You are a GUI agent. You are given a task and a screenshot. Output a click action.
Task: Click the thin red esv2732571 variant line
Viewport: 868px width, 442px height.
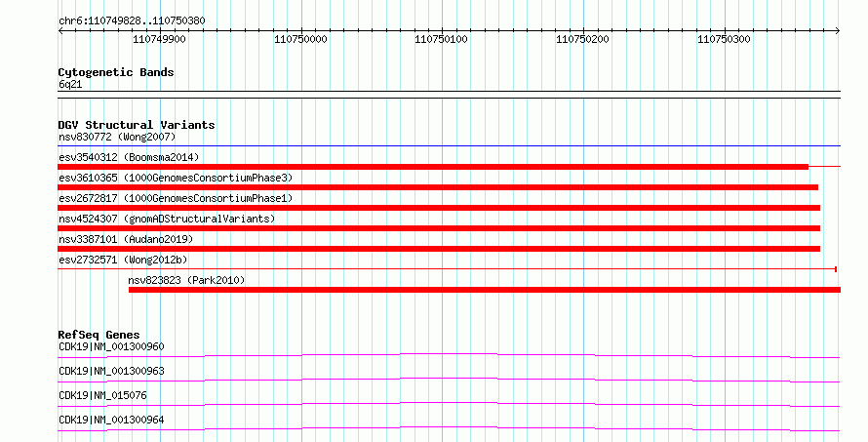[448, 269]
